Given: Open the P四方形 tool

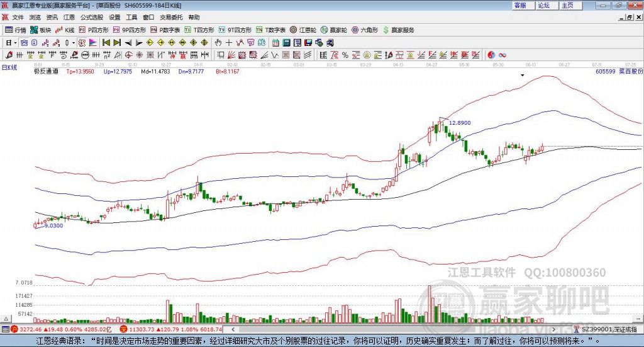Looking at the screenshot, I should (94, 30).
